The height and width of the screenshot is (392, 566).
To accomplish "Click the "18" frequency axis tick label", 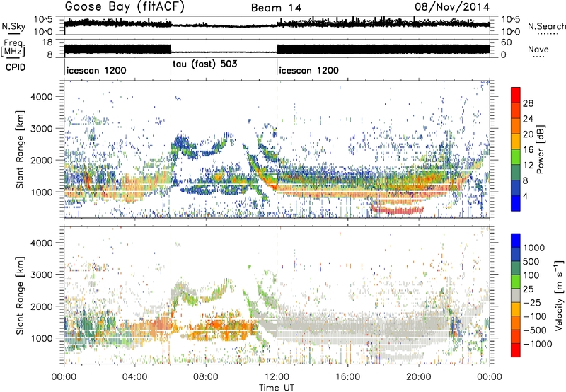I will 47,42.
